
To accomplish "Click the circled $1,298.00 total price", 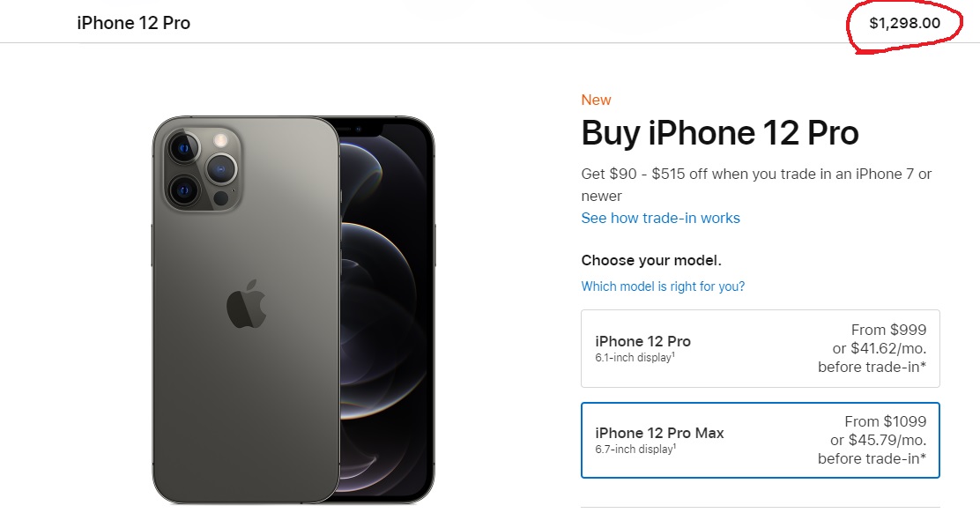I will 904,23.
